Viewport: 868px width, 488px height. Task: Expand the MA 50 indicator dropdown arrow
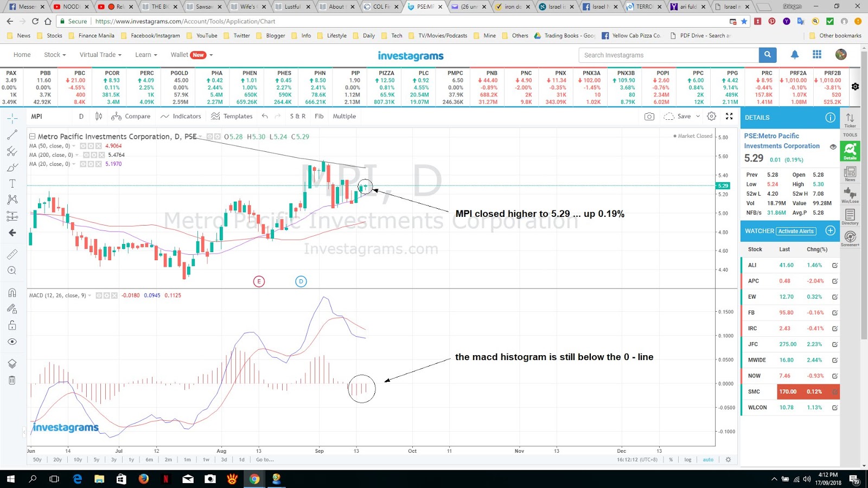pyautogui.click(x=74, y=146)
